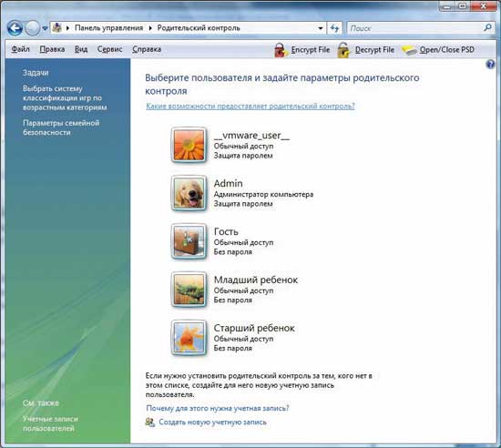Click Decrypt File toolbar label
Image resolution: width=501 pixels, height=448 pixels.
(374, 50)
